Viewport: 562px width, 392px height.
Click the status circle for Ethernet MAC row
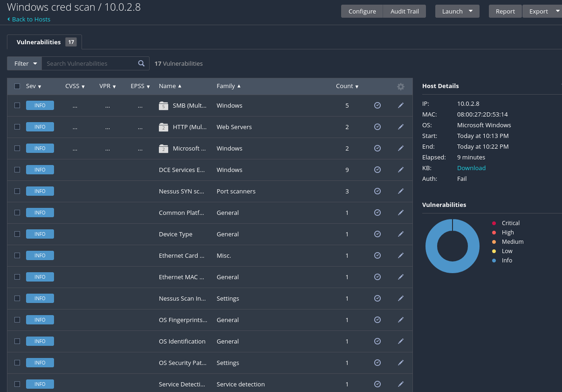(377, 277)
